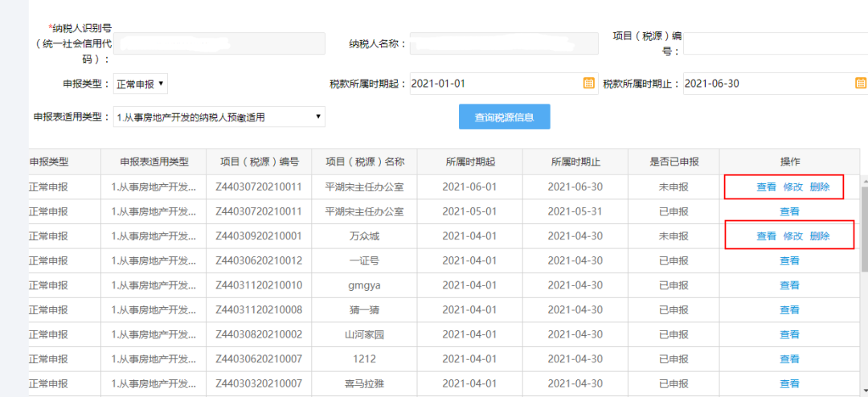Click 查看 in the 万众城 row
This screenshot has height=397, width=868.
[766, 236]
